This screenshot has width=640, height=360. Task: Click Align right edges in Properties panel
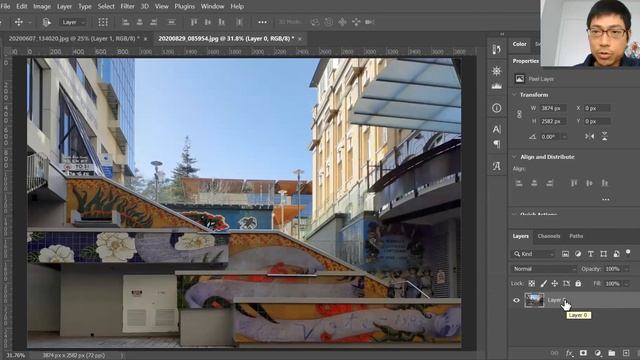(549, 183)
